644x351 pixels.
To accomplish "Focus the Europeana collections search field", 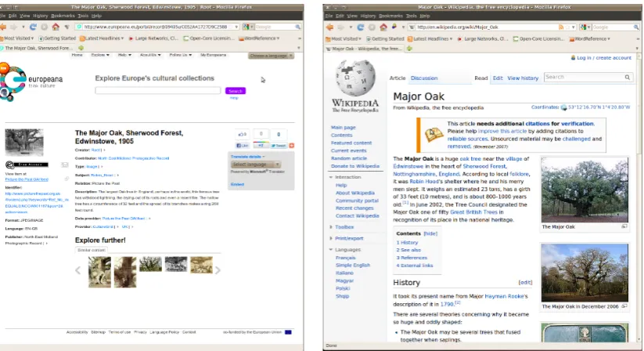I will pos(158,90).
